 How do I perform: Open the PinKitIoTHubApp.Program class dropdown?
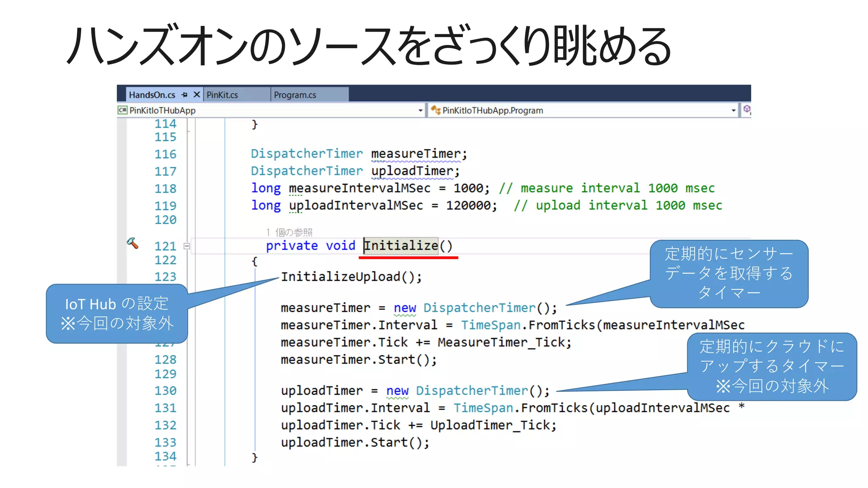click(733, 111)
